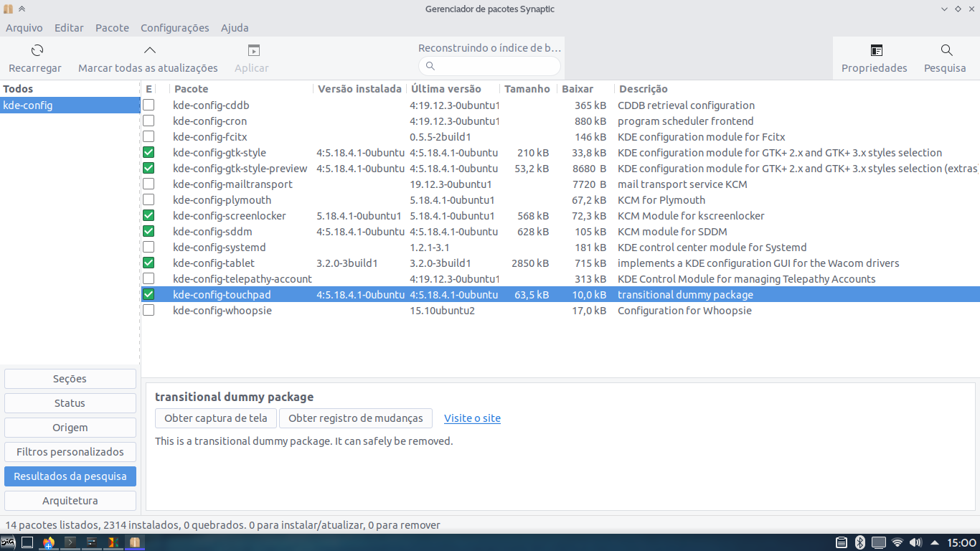Sort by Tamanho column header
Screen dimensions: 980x551
(x=527, y=89)
